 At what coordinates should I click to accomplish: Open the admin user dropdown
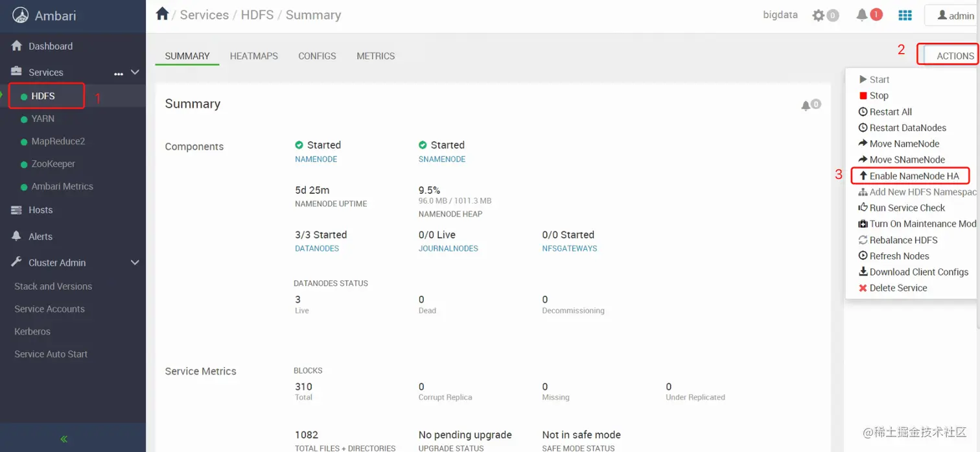951,16
